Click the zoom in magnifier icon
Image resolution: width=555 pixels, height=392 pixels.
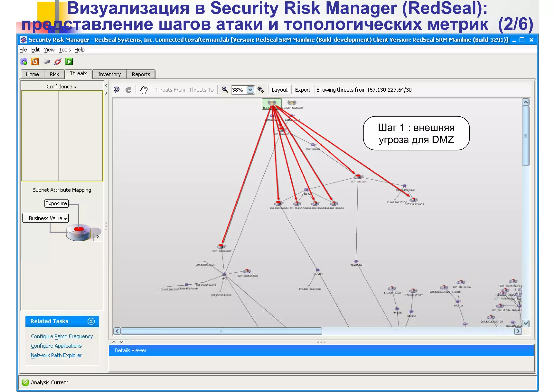click(261, 90)
